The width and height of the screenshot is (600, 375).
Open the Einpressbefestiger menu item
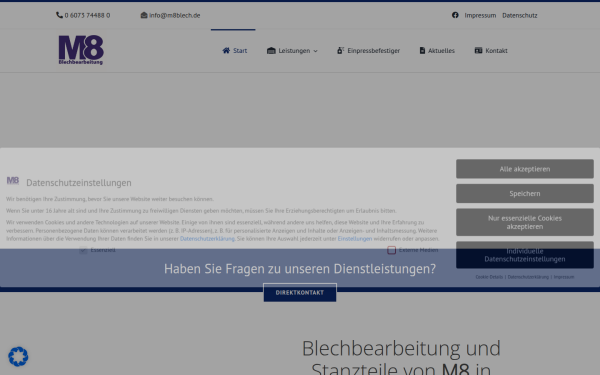coord(368,51)
